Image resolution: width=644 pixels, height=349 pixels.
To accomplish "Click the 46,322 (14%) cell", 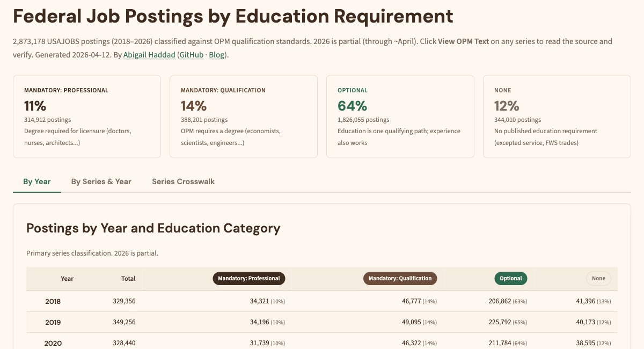I will point(419,344).
